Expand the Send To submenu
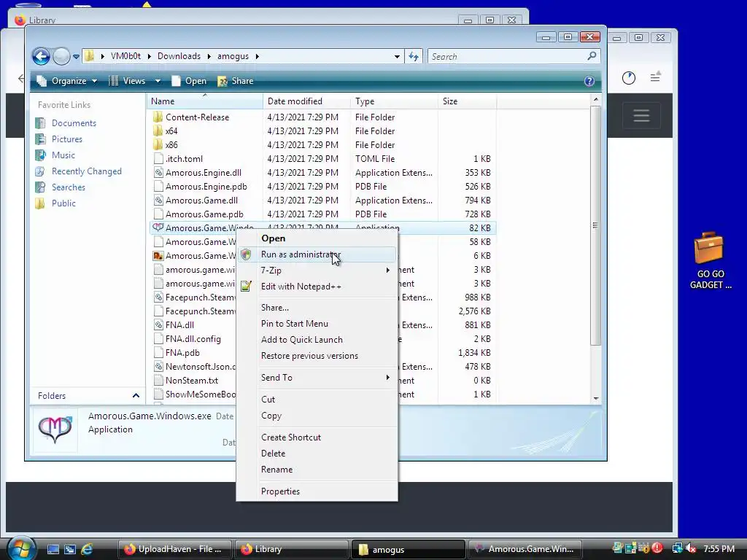 click(x=317, y=378)
